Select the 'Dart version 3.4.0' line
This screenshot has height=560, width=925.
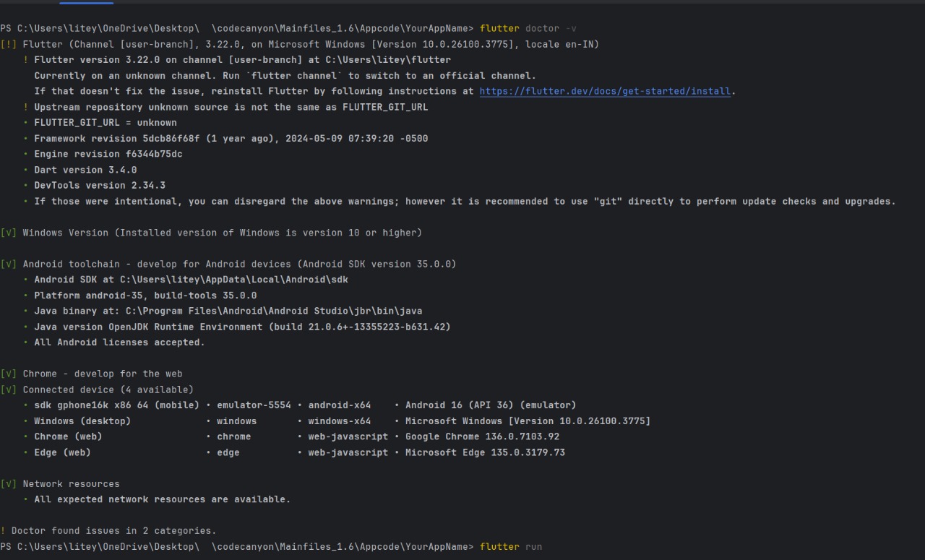tap(80, 170)
